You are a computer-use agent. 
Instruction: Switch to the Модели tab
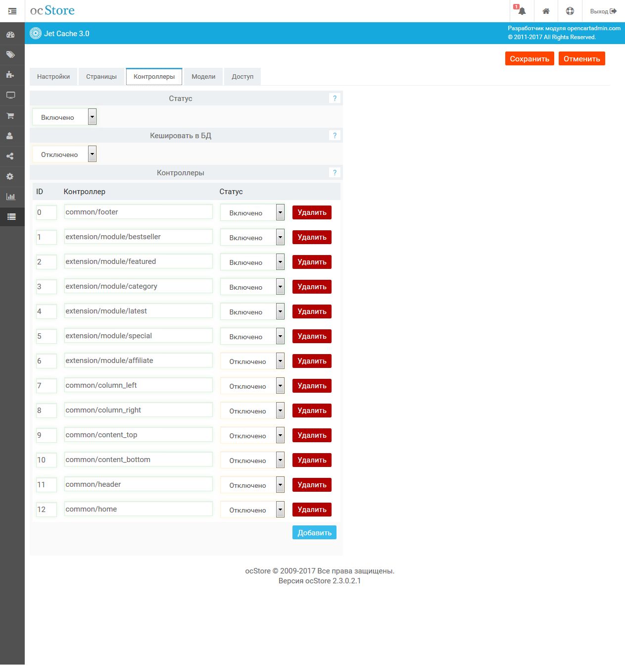coord(203,77)
